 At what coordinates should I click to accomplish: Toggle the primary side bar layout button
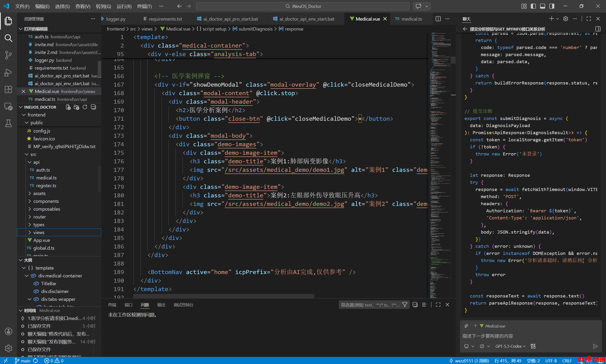(x=533, y=6)
